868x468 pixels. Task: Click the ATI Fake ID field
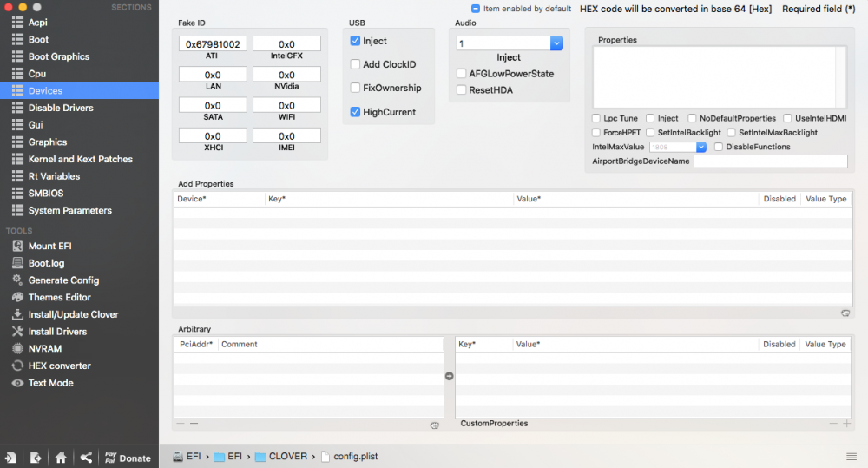[x=213, y=43]
